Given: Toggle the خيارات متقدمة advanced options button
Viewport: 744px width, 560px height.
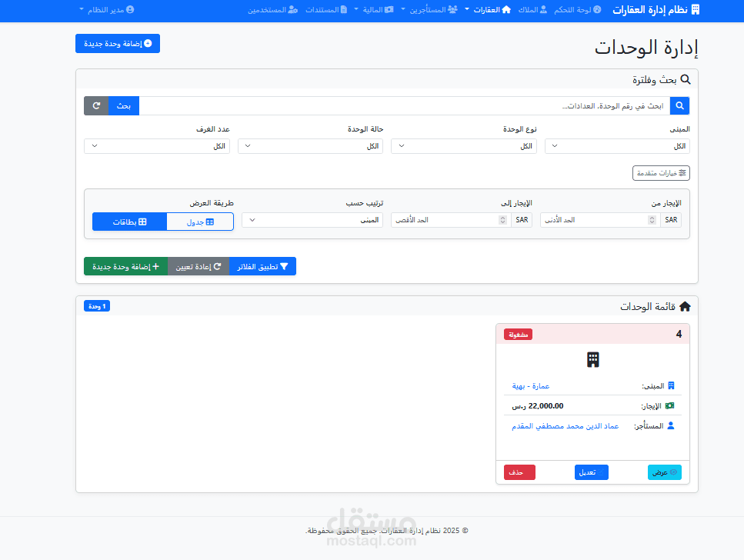Looking at the screenshot, I should [661, 173].
